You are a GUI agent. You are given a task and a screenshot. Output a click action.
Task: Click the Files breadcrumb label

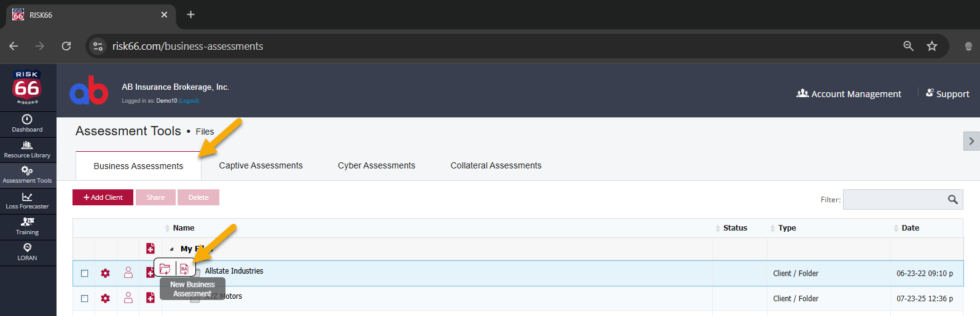(205, 132)
